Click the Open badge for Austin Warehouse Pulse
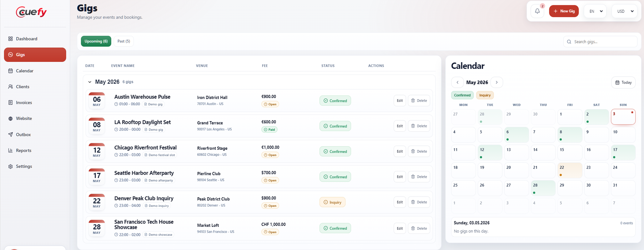 coord(270,104)
